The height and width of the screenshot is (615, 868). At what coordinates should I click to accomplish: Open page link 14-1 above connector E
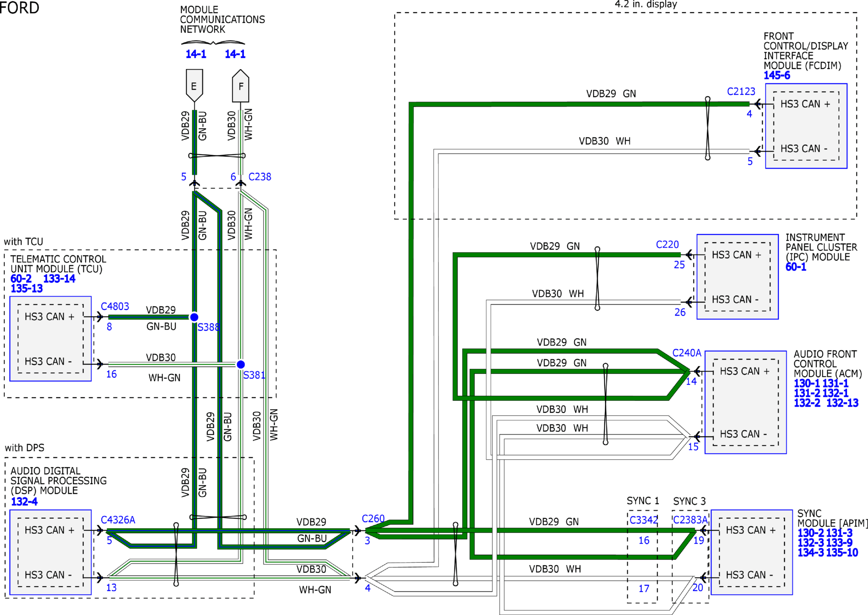[x=196, y=54]
